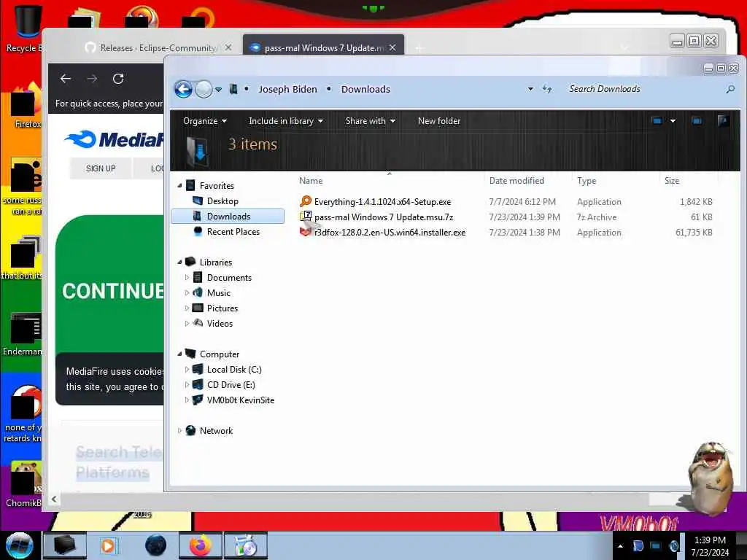Open the recent pages dropdown beside the nav arrows
The width and height of the screenshot is (747, 560).
[218, 90]
